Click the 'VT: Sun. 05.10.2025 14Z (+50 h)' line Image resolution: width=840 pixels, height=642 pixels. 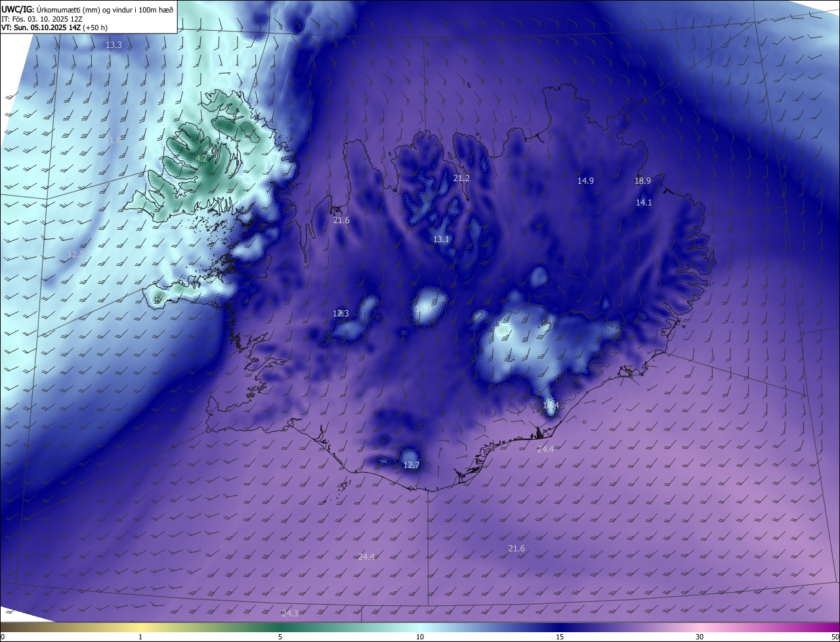tap(54, 28)
